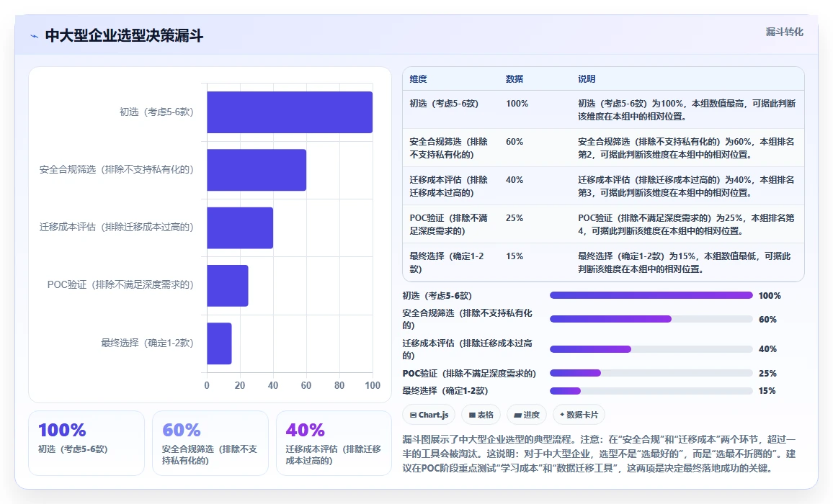
Task: Click the table cell POC验证（排除不满足深度需求的）
Action: pyautogui.click(x=449, y=225)
